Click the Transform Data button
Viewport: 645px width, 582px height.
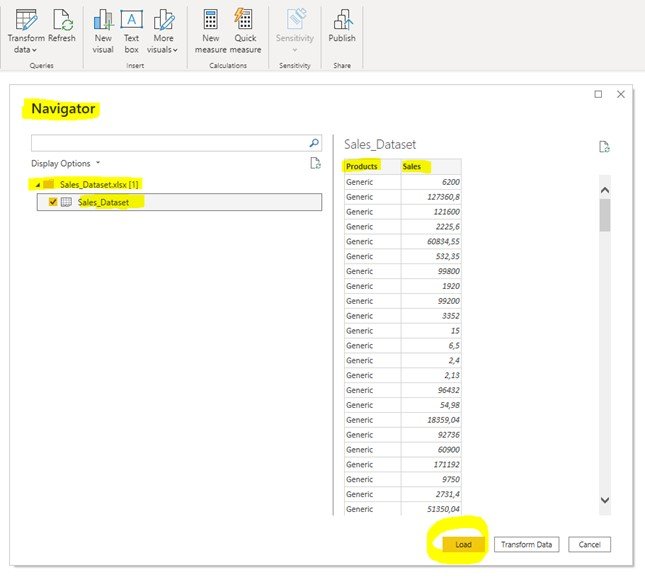527,544
